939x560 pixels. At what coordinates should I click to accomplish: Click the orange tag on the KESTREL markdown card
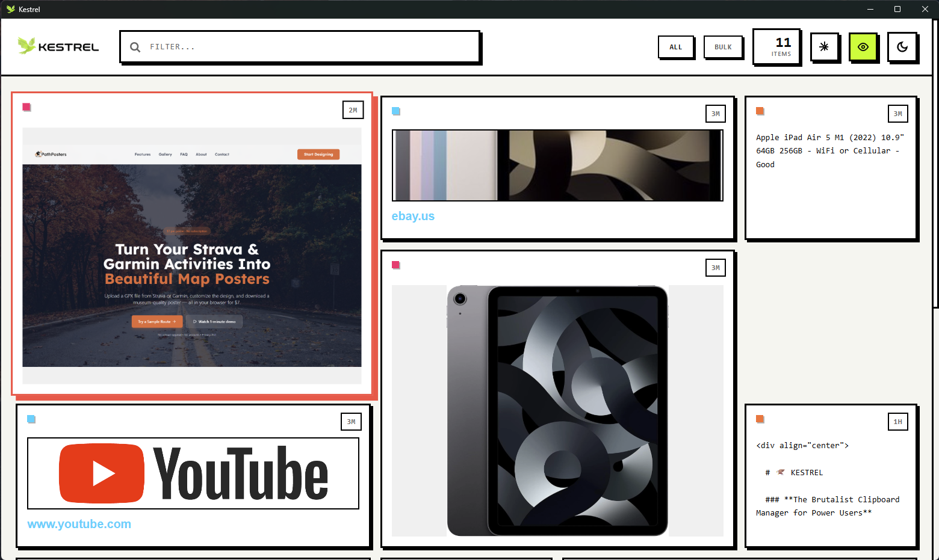click(x=760, y=419)
